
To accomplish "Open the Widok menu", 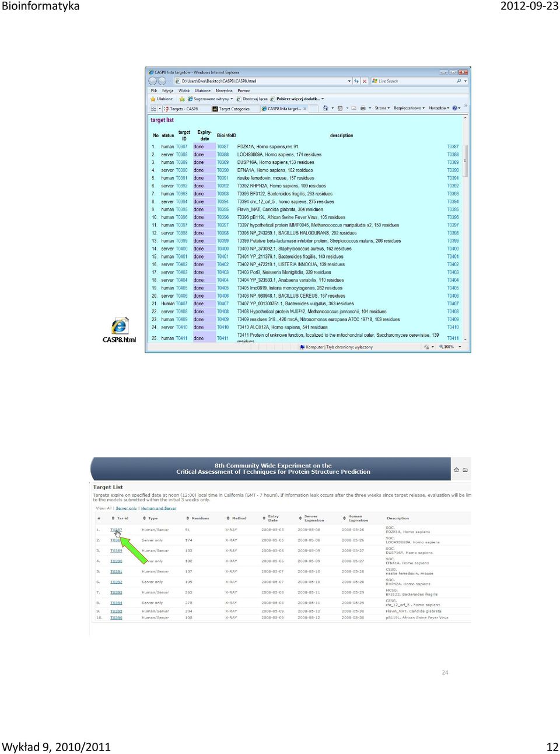I will 184,90.
